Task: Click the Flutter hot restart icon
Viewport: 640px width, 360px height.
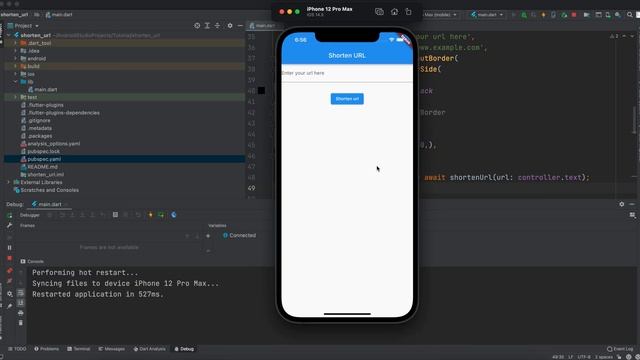Action: (x=161, y=215)
